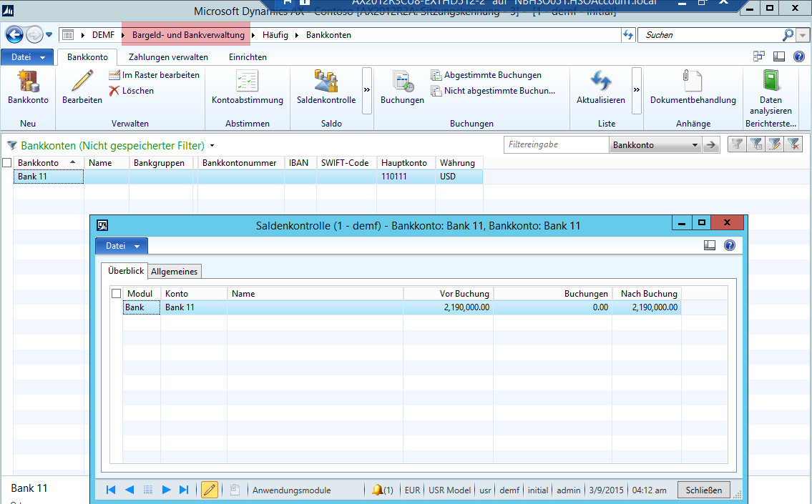Click Löschen in the Verwalten group
The height and width of the screenshot is (504, 812).
tap(131, 91)
